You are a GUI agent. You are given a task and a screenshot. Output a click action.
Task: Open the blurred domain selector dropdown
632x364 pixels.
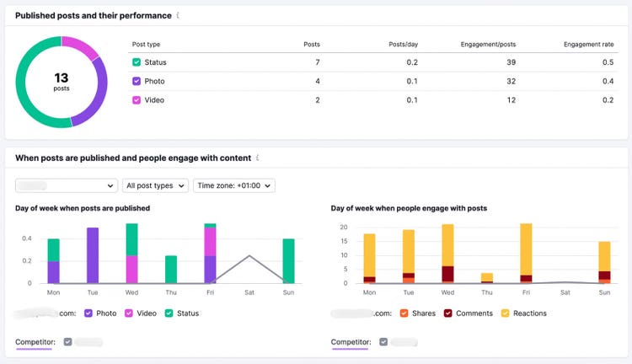(x=67, y=185)
